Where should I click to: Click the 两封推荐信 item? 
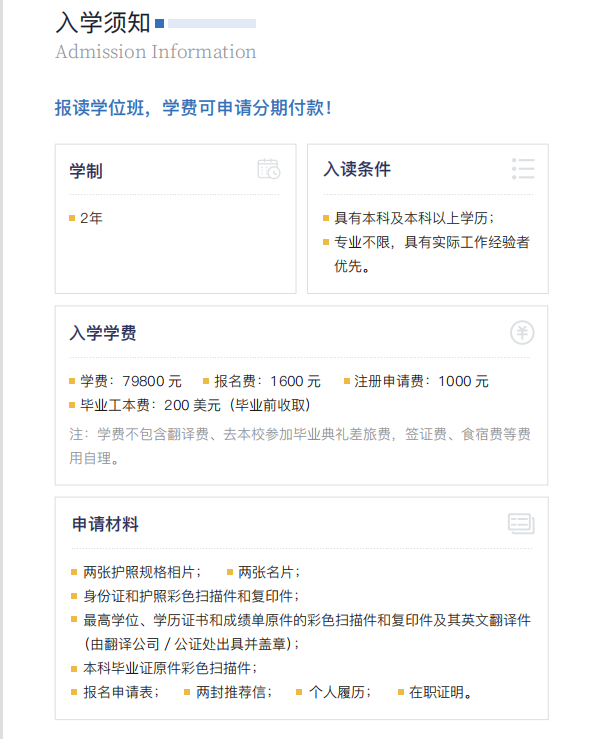234,692
